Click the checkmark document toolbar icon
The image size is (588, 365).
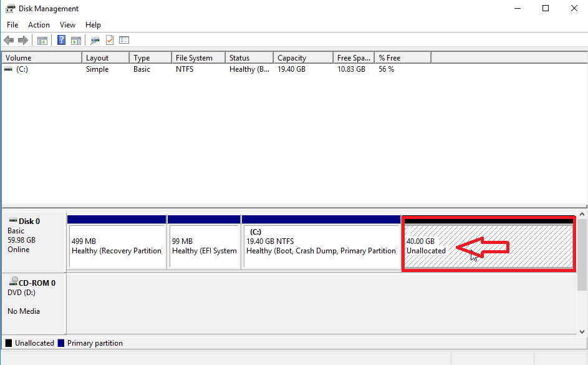[x=110, y=40]
